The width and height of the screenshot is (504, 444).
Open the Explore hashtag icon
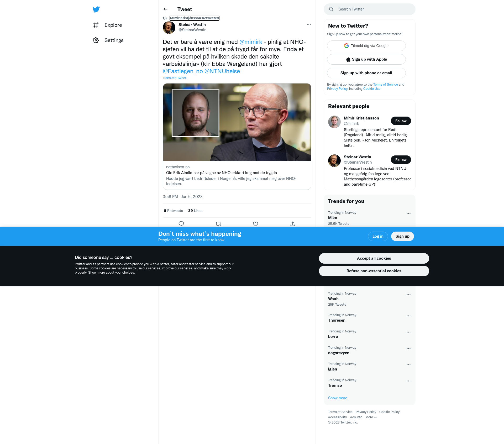96,25
